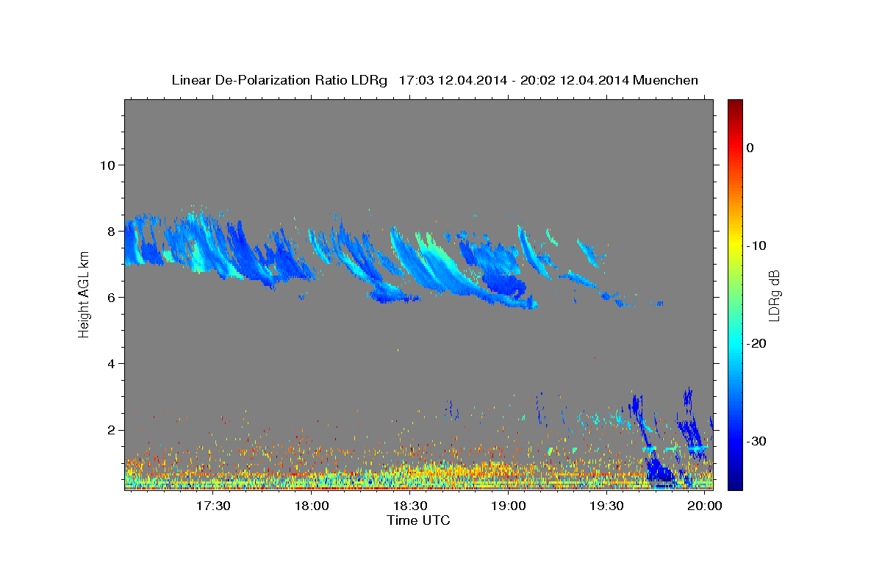Click the 19:00 time tick label
Viewport: 882px width, 588px height.
coord(509,506)
